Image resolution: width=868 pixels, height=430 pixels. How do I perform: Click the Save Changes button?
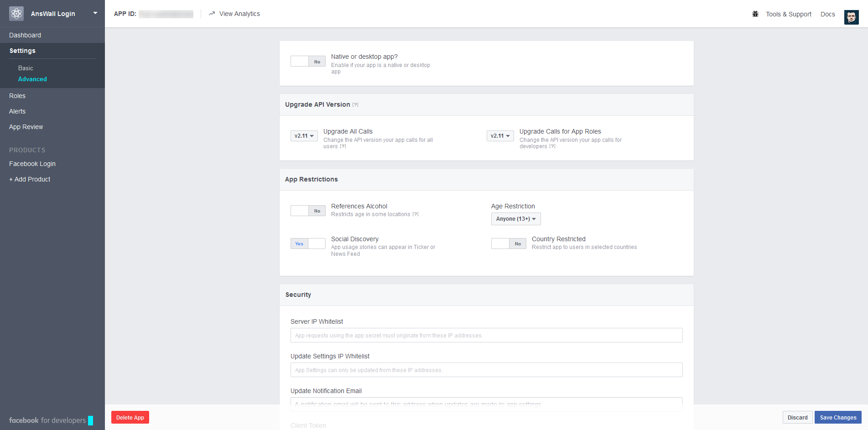pos(838,417)
